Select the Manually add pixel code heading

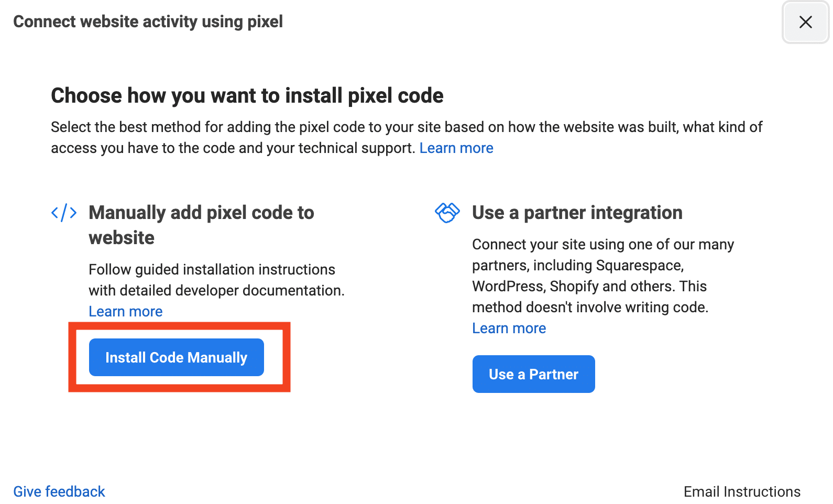tap(201, 225)
